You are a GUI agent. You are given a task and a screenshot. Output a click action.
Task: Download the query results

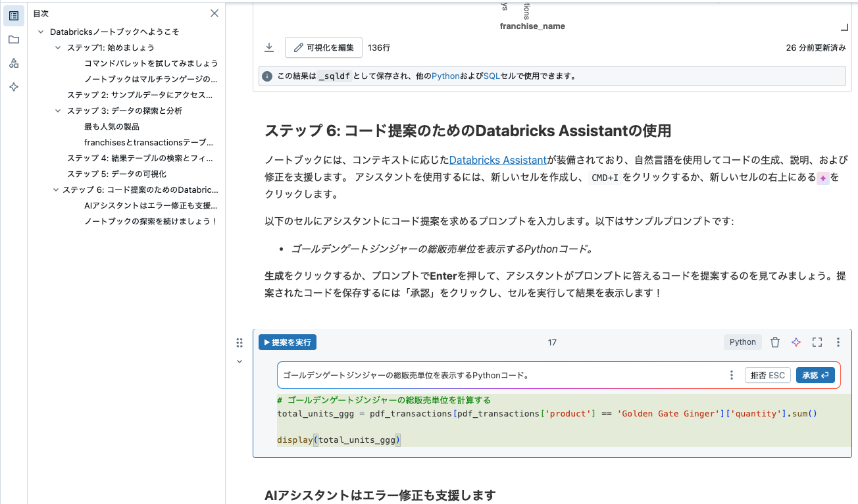click(x=269, y=47)
